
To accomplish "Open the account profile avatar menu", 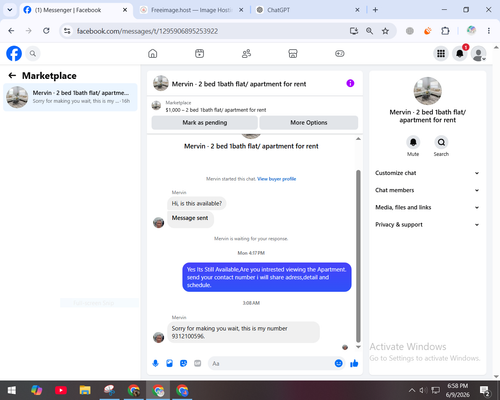I will [x=478, y=54].
